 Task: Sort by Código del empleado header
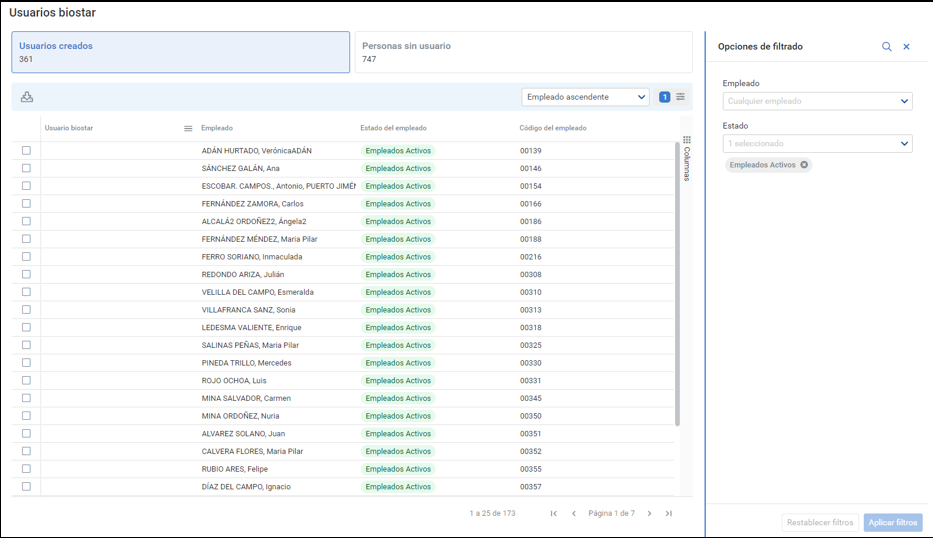553,128
